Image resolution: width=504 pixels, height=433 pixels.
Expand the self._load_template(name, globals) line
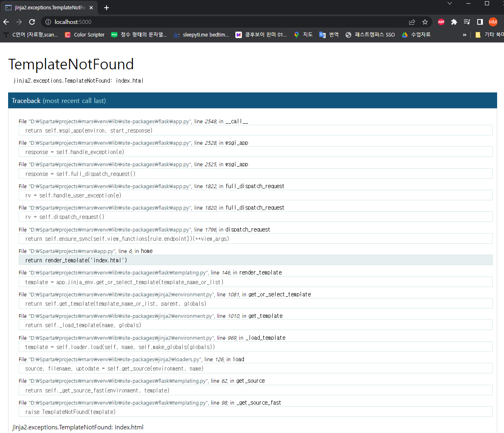pyautogui.click(x=256, y=325)
